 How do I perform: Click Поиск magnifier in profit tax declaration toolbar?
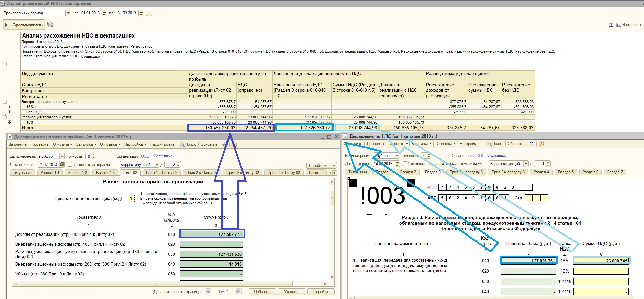tap(182, 144)
